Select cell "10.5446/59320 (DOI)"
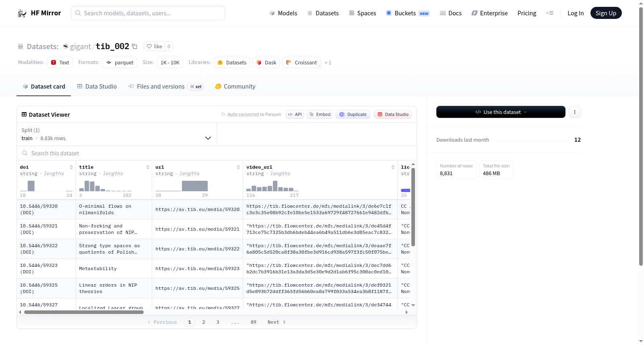The image size is (644, 345). (46, 209)
